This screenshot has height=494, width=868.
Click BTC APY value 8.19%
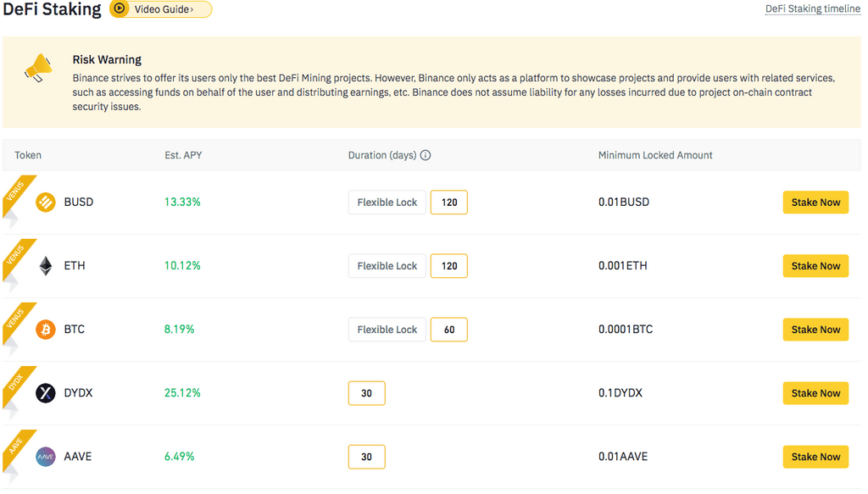(180, 330)
